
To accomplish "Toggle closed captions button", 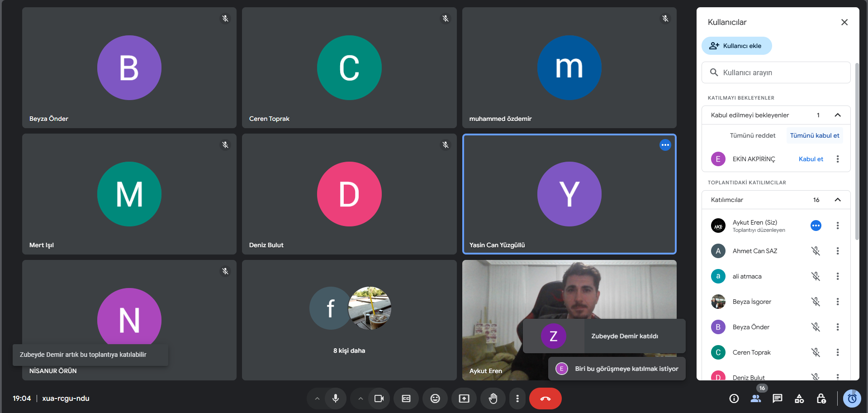I will [406, 399].
